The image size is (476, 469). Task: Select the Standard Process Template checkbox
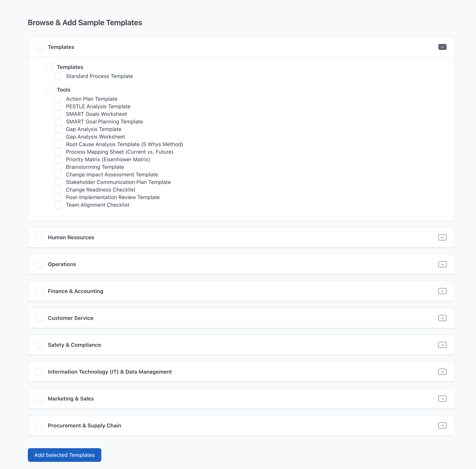pos(58,76)
